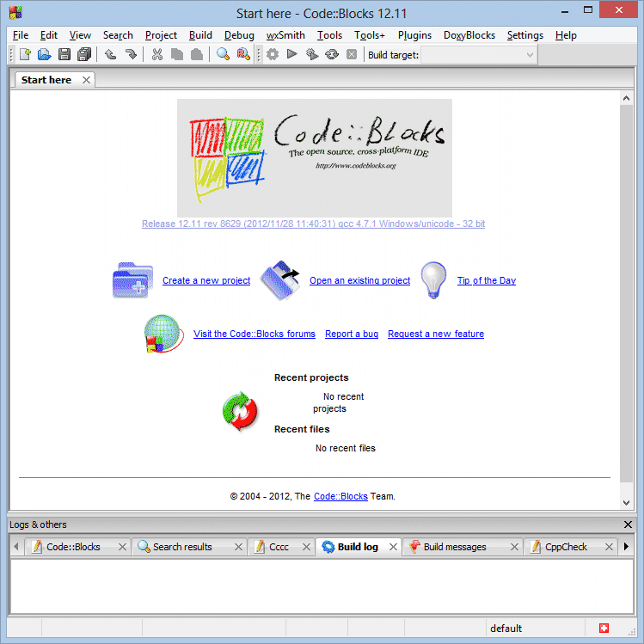The height and width of the screenshot is (644, 644).
Task: Click the Rebuild toolbar icon
Action: point(331,55)
